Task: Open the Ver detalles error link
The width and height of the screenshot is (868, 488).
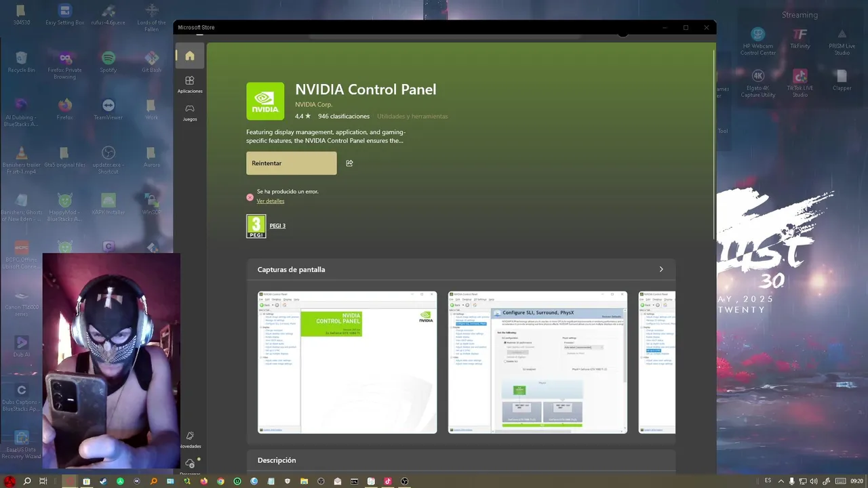Action: click(x=271, y=201)
